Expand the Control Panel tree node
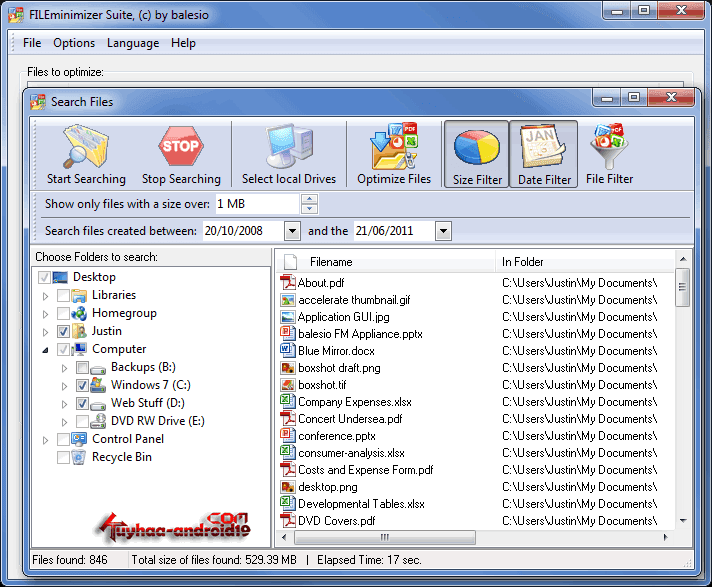Screen dimensions: 712x587 (x=45, y=440)
